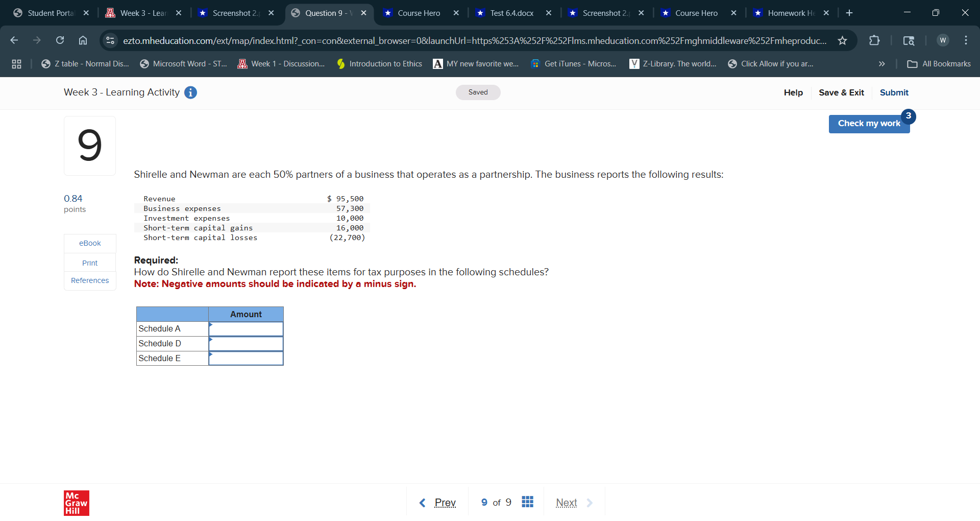The width and height of the screenshot is (980, 521).
Task: Switch to the Course Hero tab
Action: tap(419, 13)
